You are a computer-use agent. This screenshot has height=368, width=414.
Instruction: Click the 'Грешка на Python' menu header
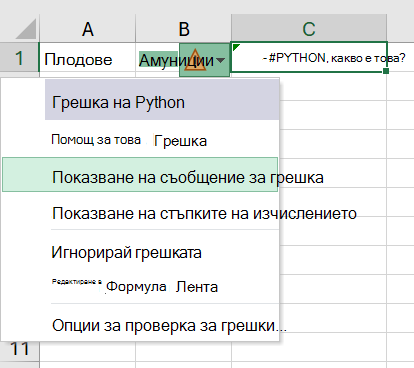click(x=162, y=101)
